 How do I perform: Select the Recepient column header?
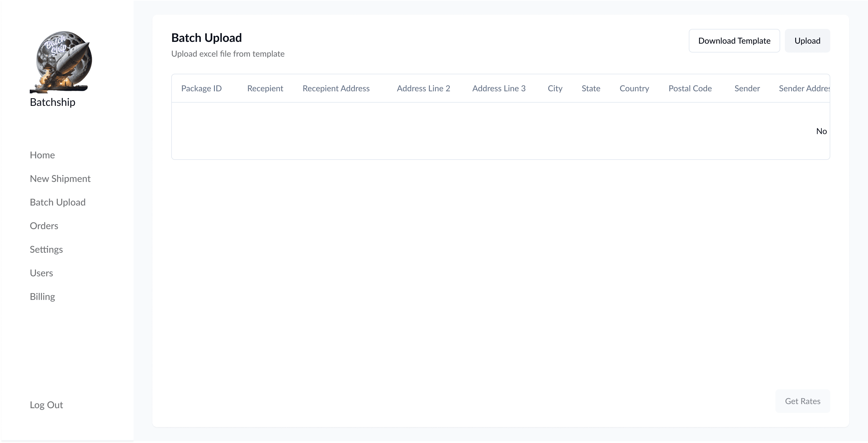[x=265, y=88]
